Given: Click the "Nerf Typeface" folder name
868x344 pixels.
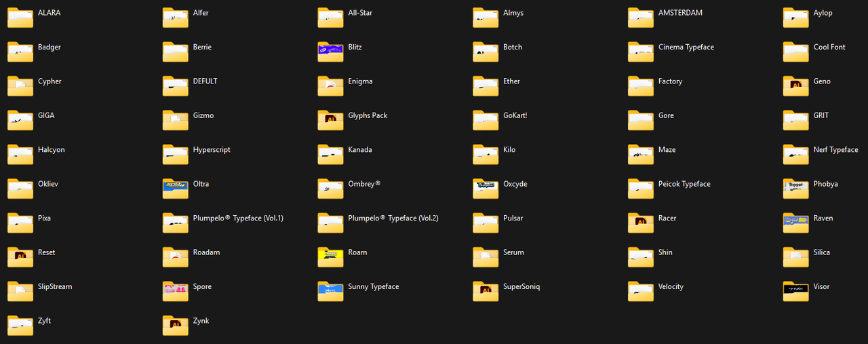Looking at the screenshot, I should tap(835, 150).
